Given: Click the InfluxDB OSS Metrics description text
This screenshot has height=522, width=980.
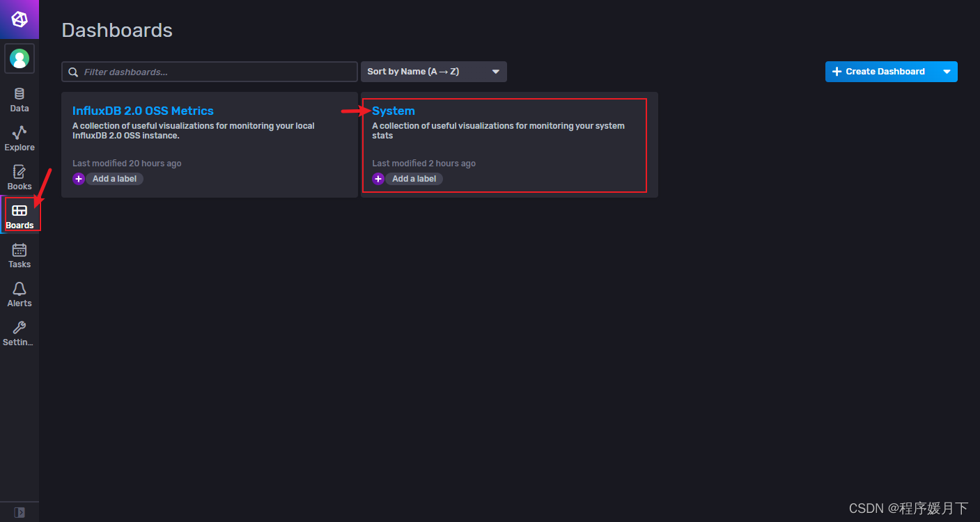Looking at the screenshot, I should pos(194,131).
